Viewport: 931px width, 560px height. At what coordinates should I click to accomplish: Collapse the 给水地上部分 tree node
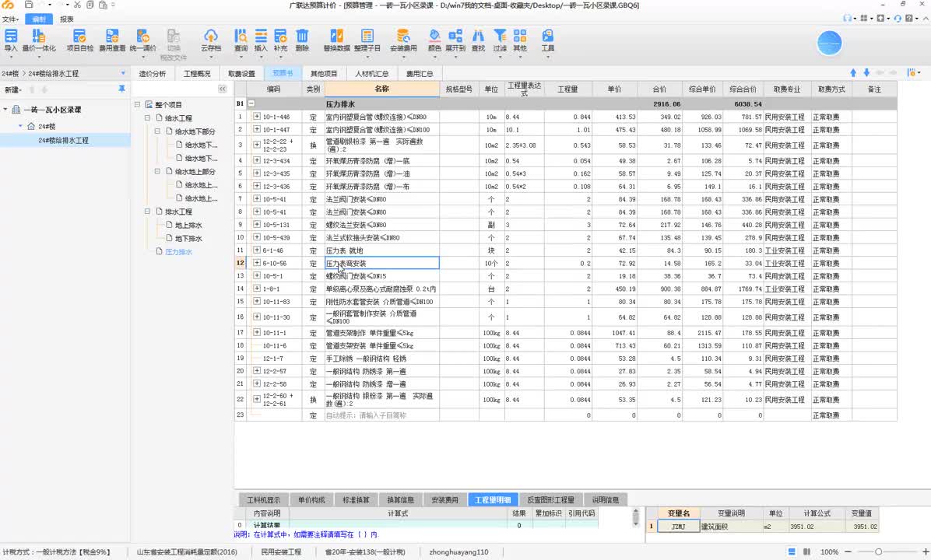click(x=157, y=171)
